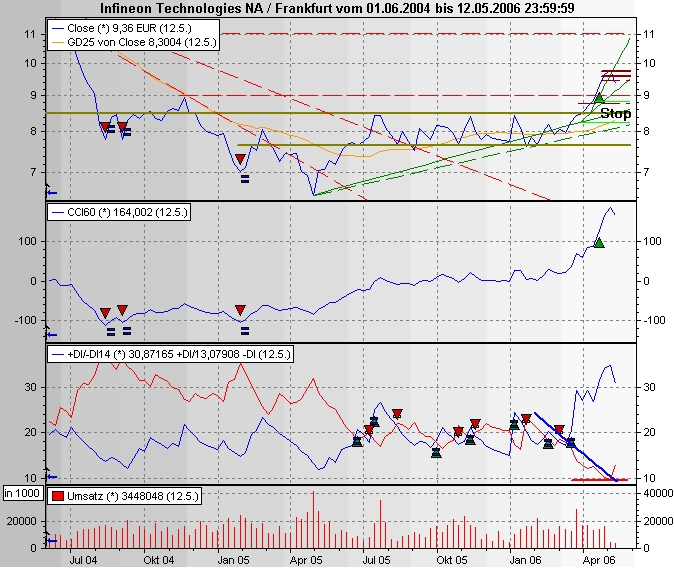Click the lowest green triangle in the DI panel near Okt 05

point(436,453)
